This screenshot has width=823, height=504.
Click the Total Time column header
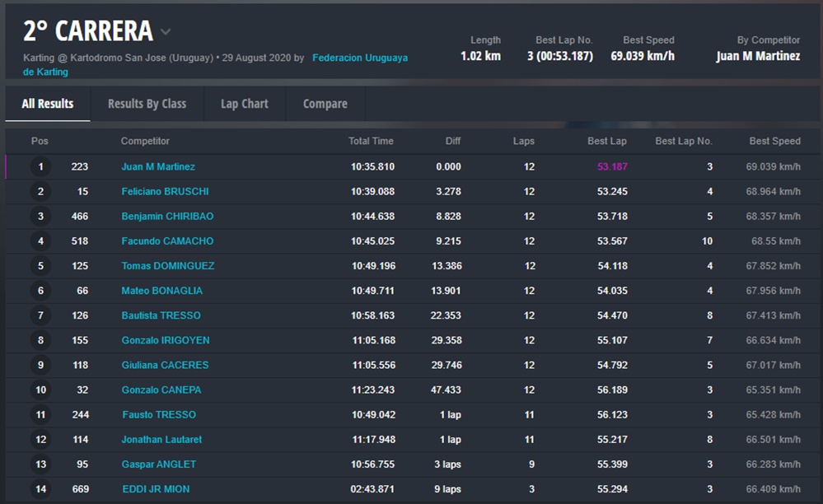371,142
